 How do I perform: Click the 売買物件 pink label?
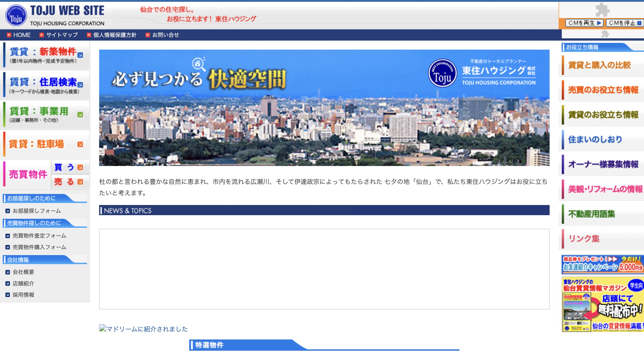click(x=28, y=175)
